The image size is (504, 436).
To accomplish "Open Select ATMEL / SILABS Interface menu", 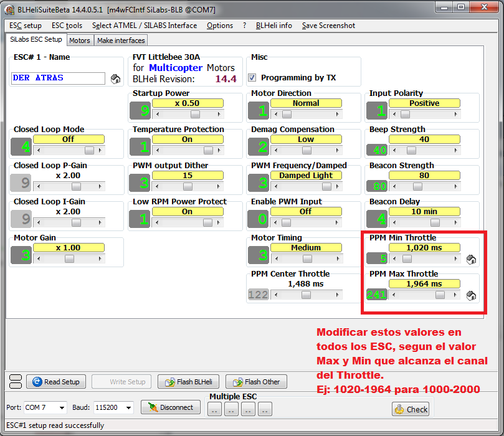I will tap(145, 26).
